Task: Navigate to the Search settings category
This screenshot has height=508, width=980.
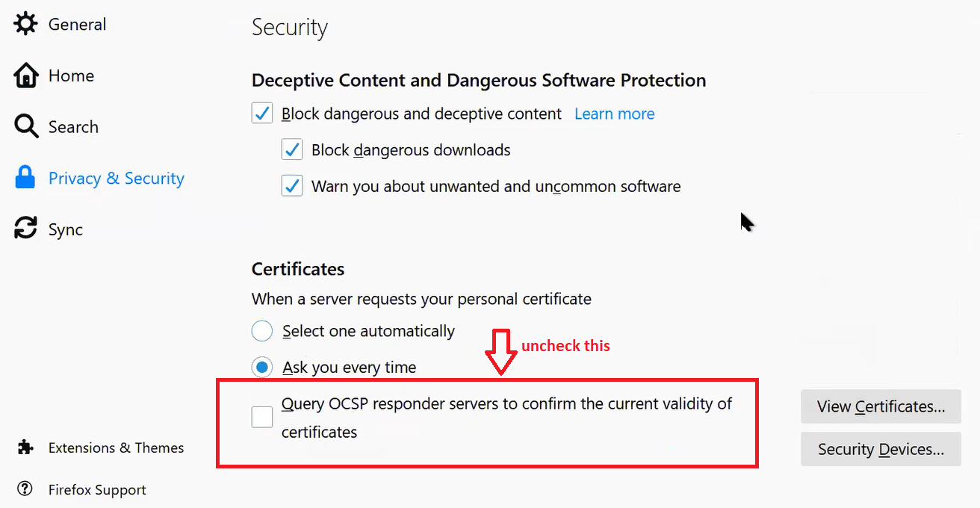Action: [x=72, y=126]
